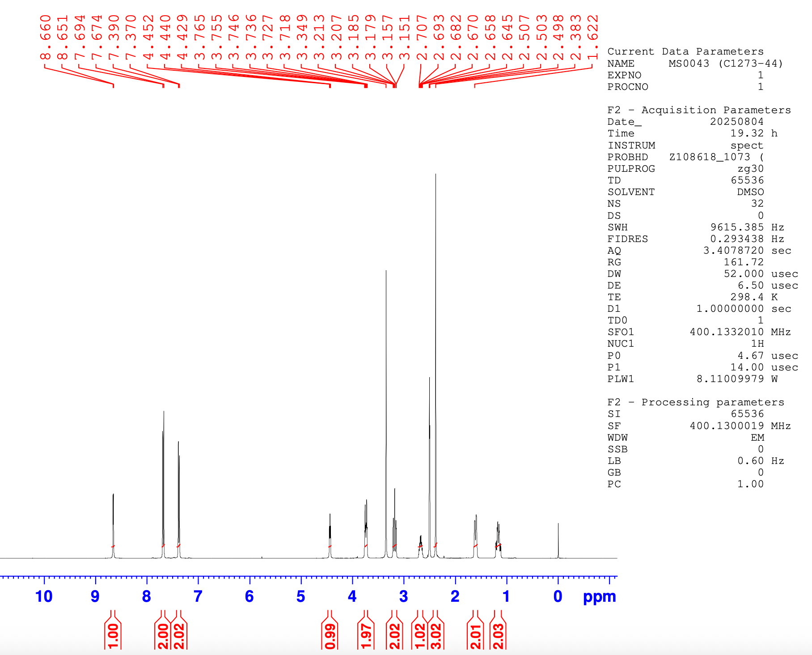The width and height of the screenshot is (812, 655).
Task: Select the SWH value 9615.385
Action: pyautogui.click(x=737, y=227)
